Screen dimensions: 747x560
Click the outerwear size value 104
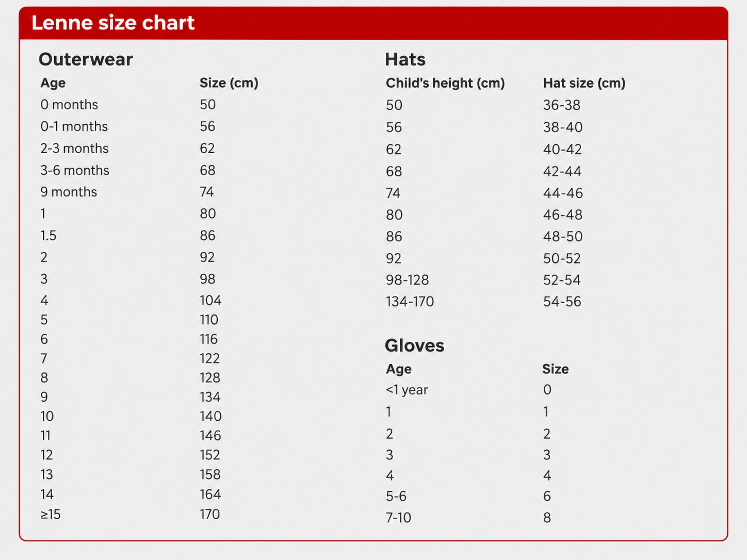pyautogui.click(x=210, y=300)
